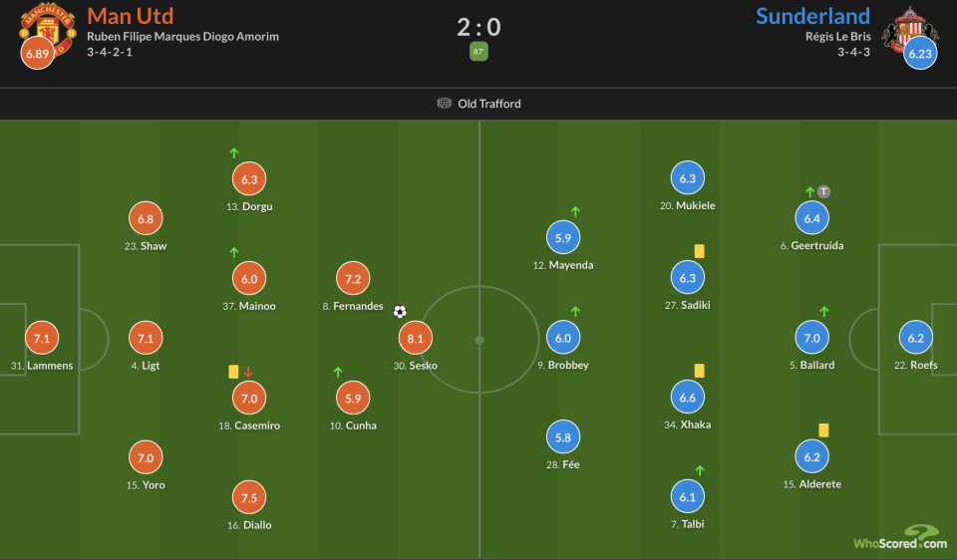Image resolution: width=957 pixels, height=560 pixels.
Task: Click the Sunderland club crest
Action: tap(907, 28)
